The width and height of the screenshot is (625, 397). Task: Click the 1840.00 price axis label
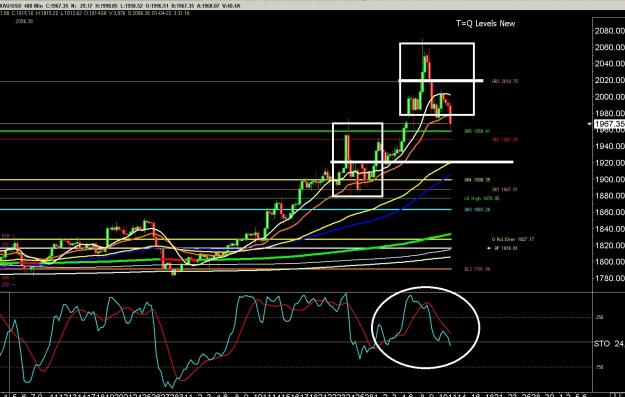pos(609,229)
